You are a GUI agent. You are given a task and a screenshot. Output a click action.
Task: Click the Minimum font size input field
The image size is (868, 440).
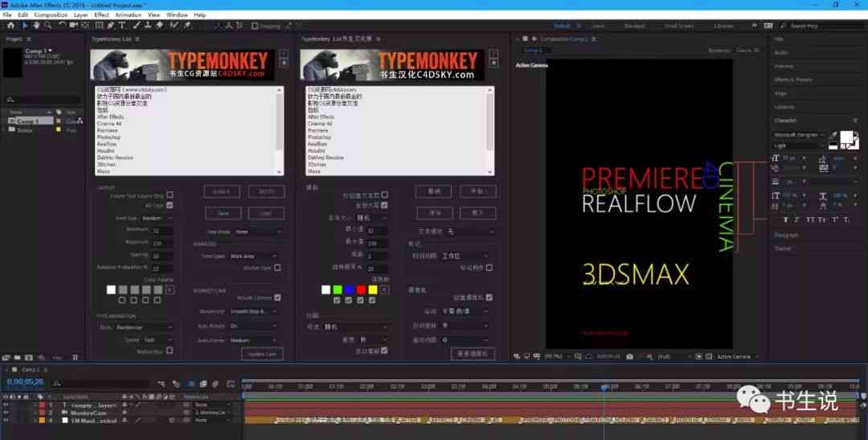click(x=162, y=230)
